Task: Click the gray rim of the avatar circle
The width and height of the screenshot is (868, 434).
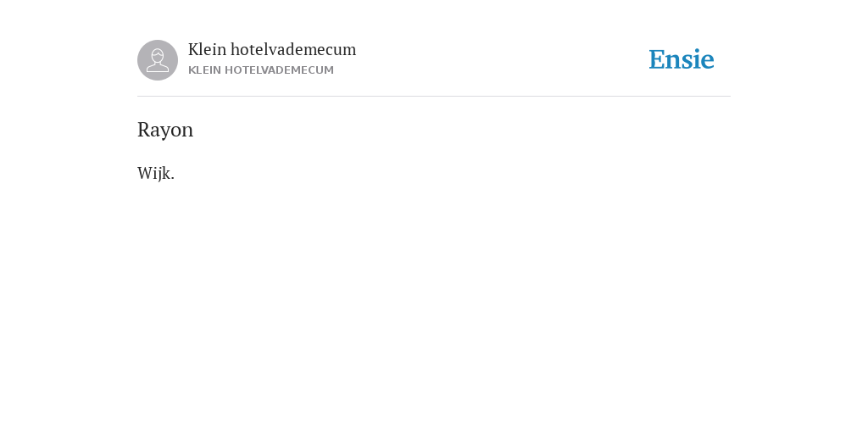Action: pyautogui.click(x=141, y=60)
